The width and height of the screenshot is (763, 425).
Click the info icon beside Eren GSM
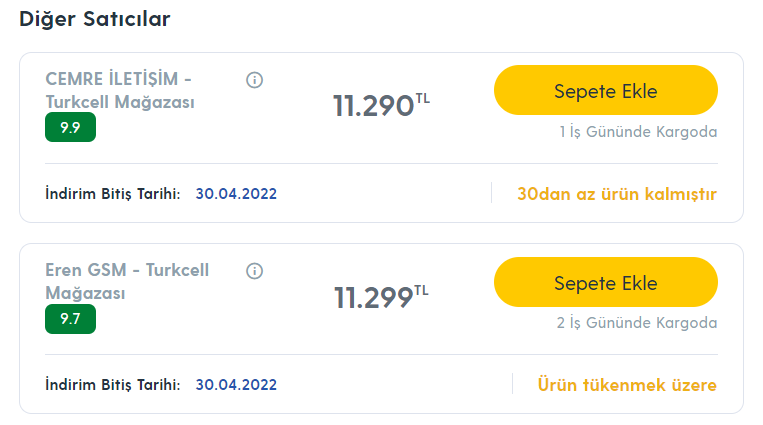pos(254,271)
